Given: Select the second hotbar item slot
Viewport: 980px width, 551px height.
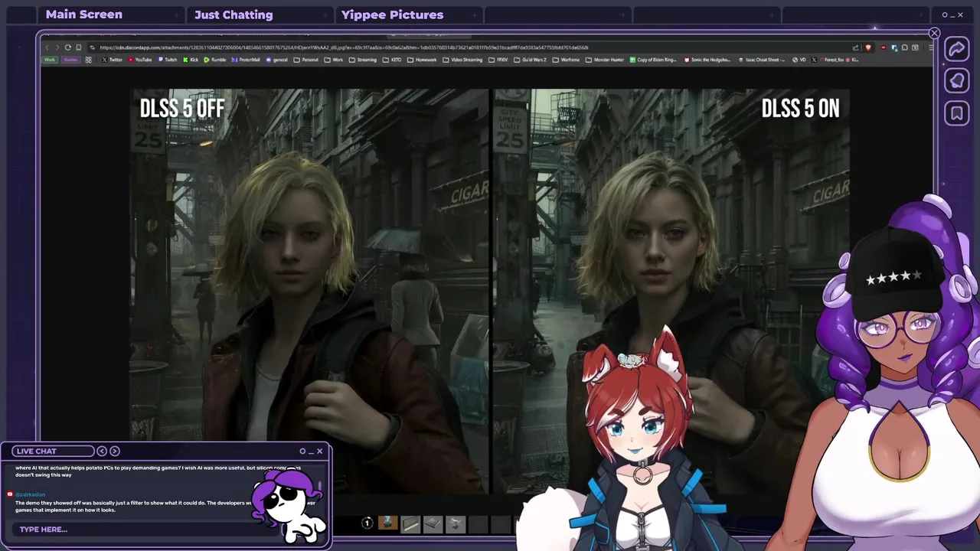Looking at the screenshot, I should point(410,523).
